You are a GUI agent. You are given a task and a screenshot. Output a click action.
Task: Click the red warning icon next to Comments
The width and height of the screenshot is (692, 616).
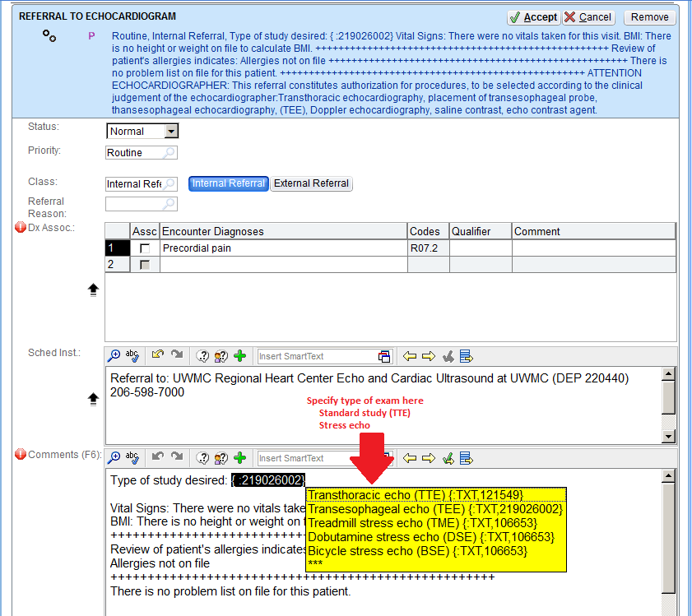click(x=21, y=454)
